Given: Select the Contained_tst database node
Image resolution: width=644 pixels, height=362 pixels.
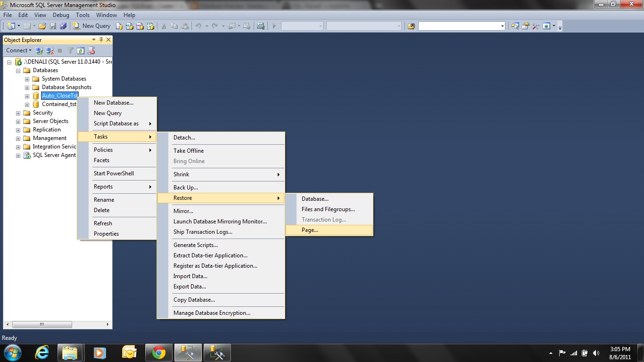Looking at the screenshot, I should pyautogui.click(x=58, y=104).
